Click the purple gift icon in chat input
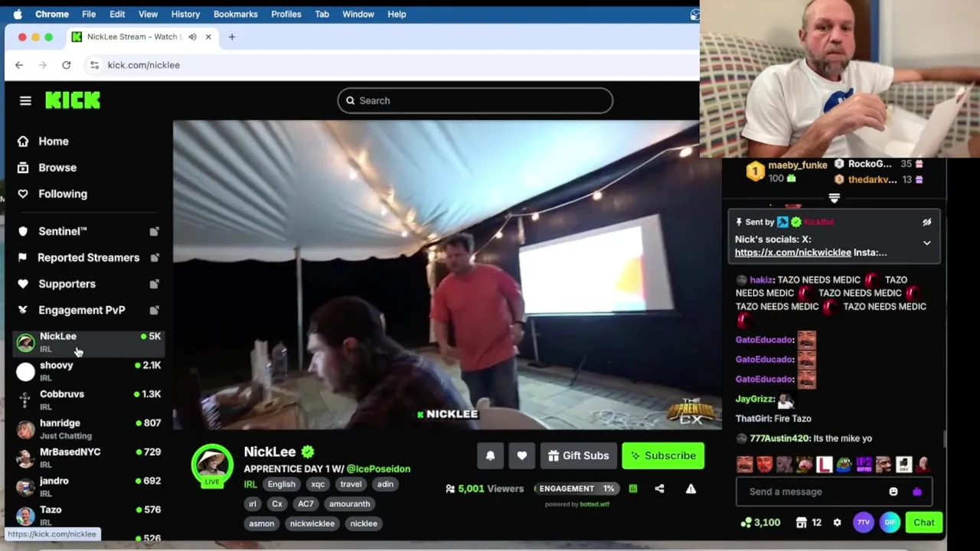 click(x=917, y=491)
